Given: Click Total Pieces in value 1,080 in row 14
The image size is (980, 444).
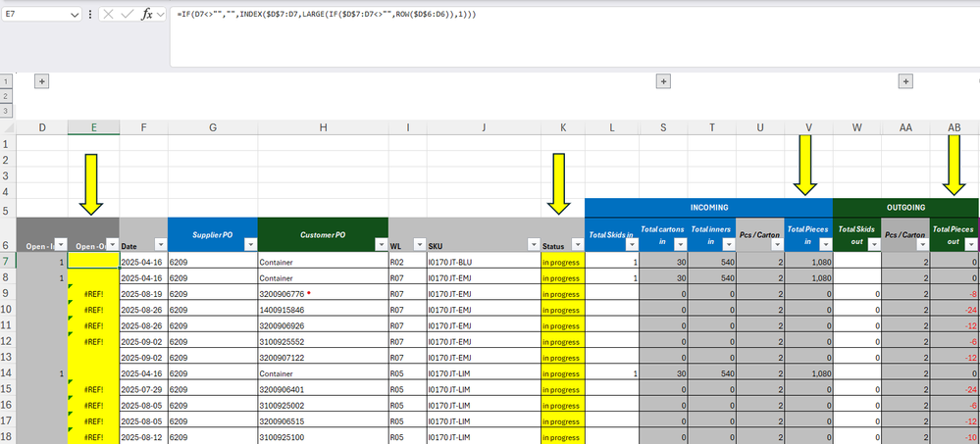Looking at the screenshot, I should tap(808, 373).
